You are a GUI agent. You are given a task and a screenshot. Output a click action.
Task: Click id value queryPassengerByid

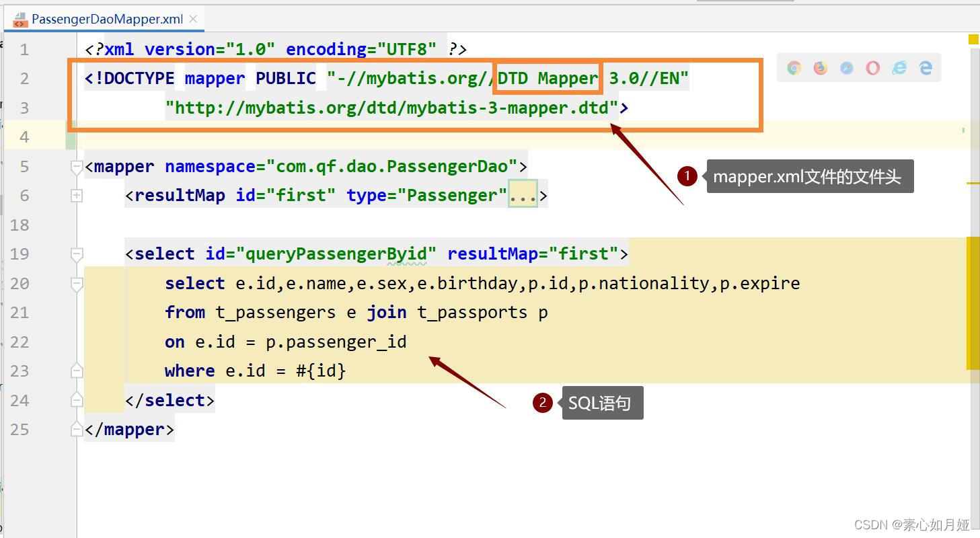click(x=336, y=254)
